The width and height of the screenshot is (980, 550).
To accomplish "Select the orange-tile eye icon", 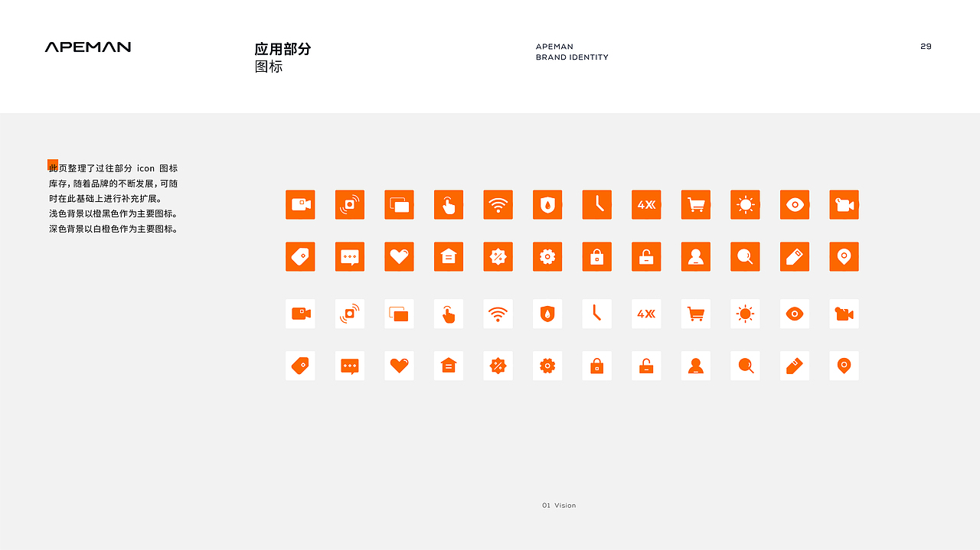I will (795, 205).
